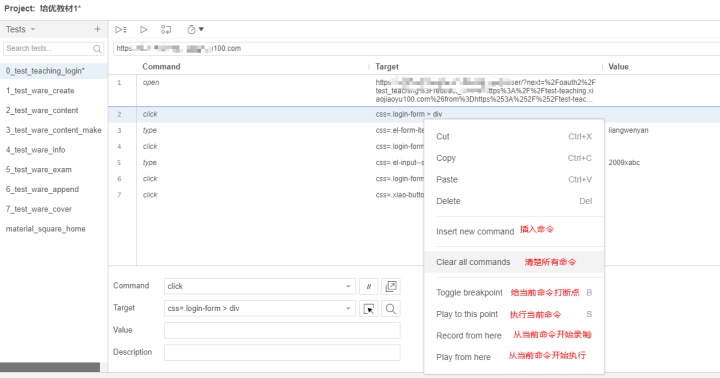Open 4_test_ware_info test
Viewport: 720px width, 378px height.
[x=54, y=150]
